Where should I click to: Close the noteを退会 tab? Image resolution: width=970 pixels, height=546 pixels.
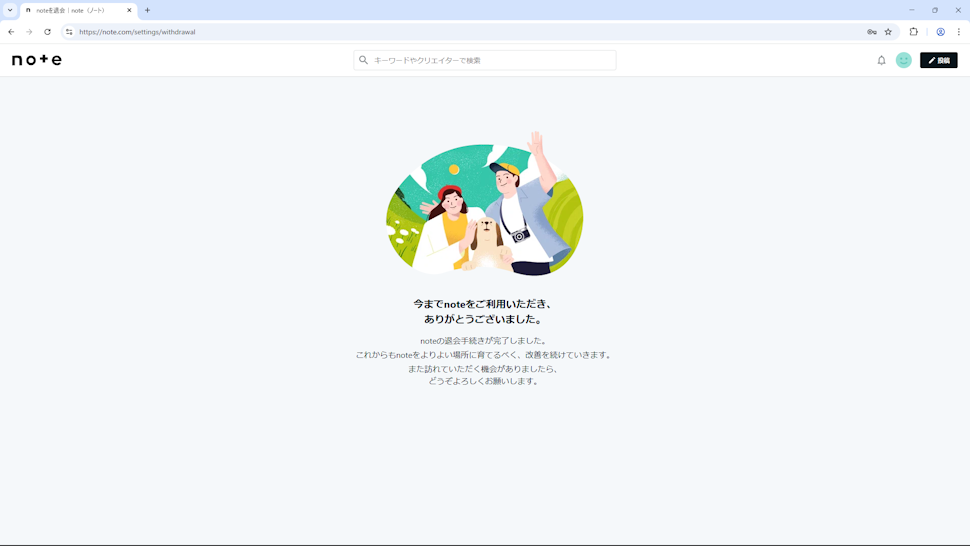tap(129, 11)
